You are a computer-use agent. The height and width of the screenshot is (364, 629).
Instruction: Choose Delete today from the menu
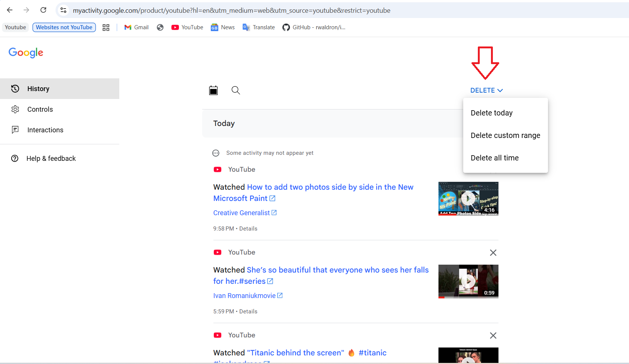tap(491, 112)
